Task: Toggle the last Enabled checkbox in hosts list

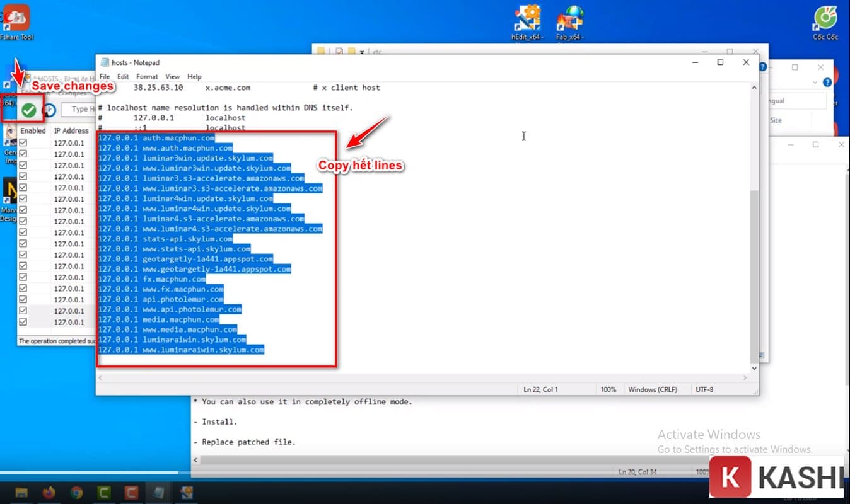Action: pos(23,322)
